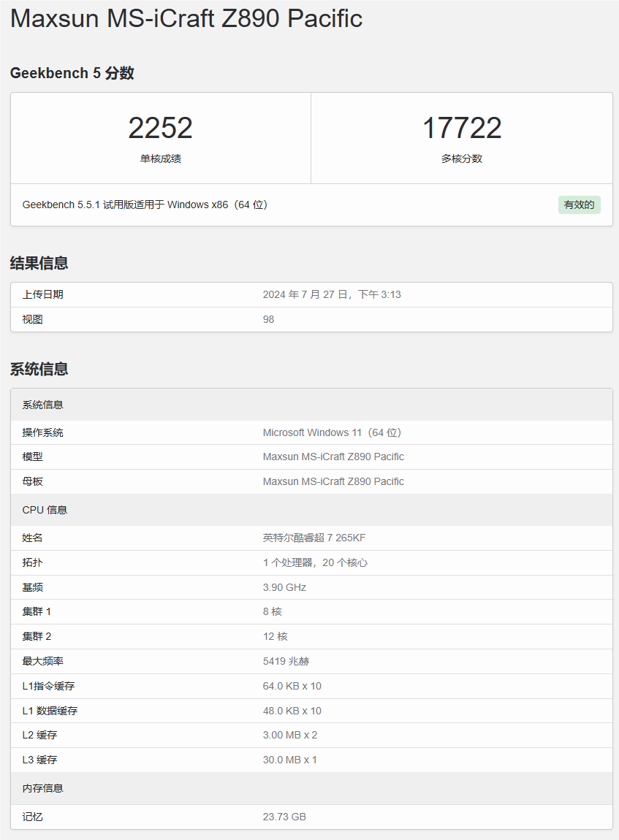
Task: Select the max frequency "5419 兆赫"
Action: pyautogui.click(x=286, y=661)
